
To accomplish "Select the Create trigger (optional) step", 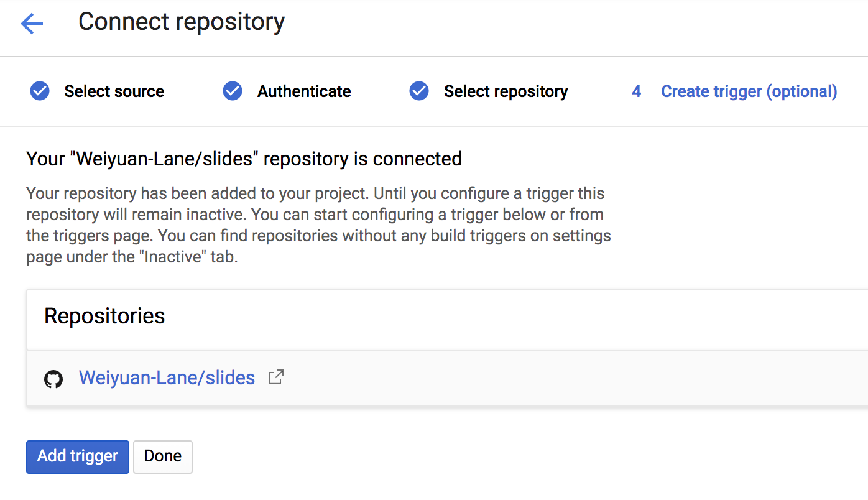I will (749, 91).
